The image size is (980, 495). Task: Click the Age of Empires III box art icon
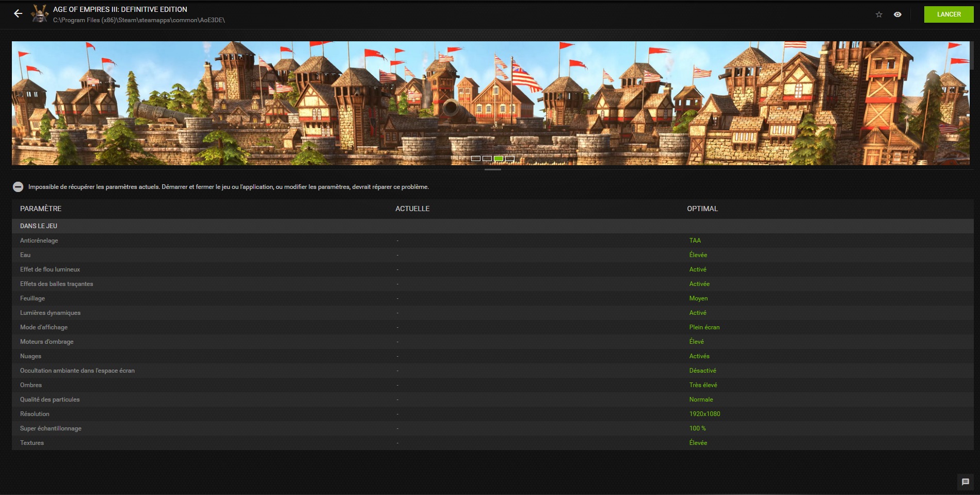pos(39,14)
